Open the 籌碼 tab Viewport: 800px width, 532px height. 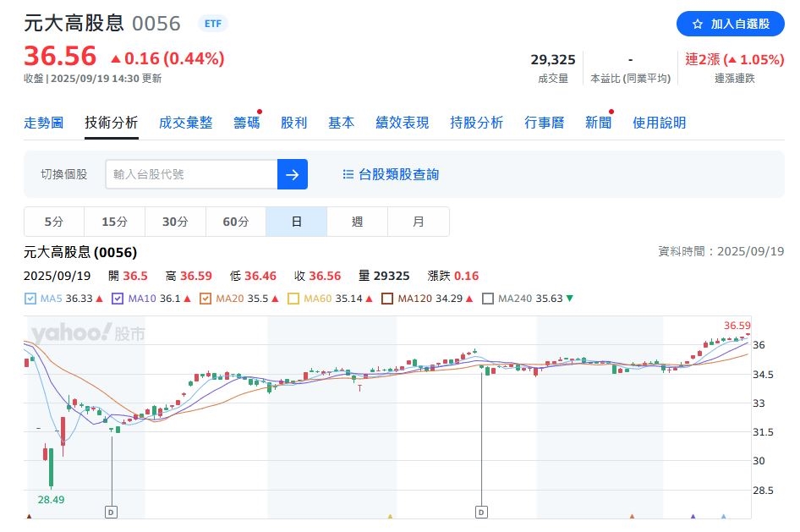pyautogui.click(x=246, y=122)
